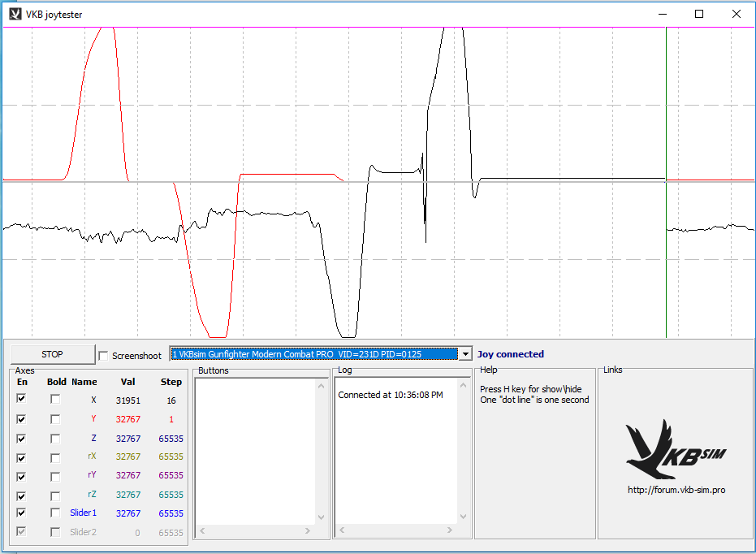
Task: Open the forum.vkb-sim.pro link
Action: (676, 490)
